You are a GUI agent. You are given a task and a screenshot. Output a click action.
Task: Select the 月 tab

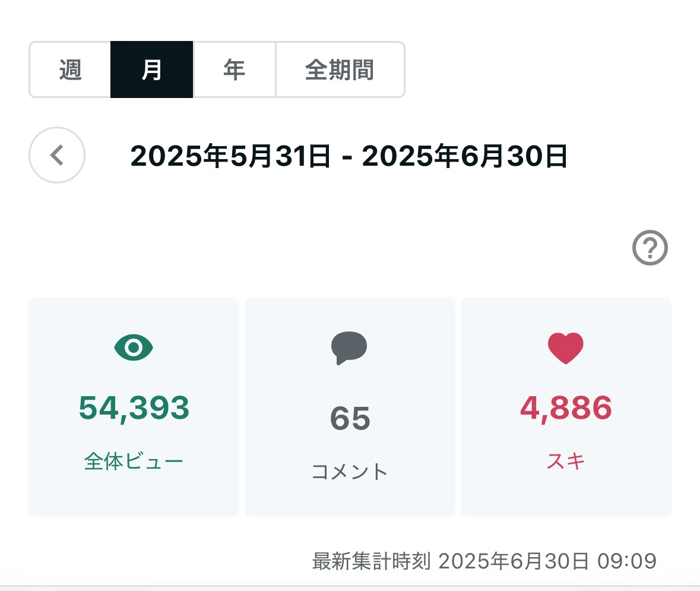click(x=152, y=69)
